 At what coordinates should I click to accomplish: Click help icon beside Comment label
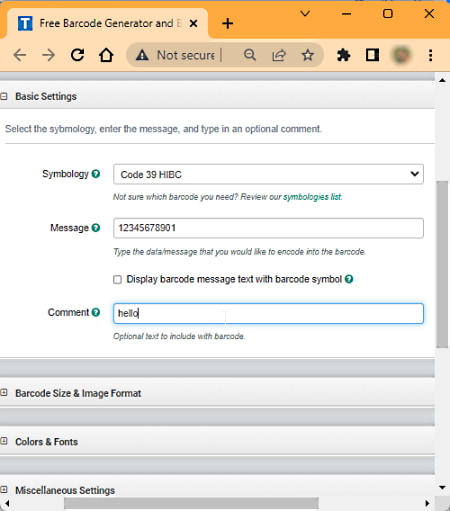pos(96,312)
